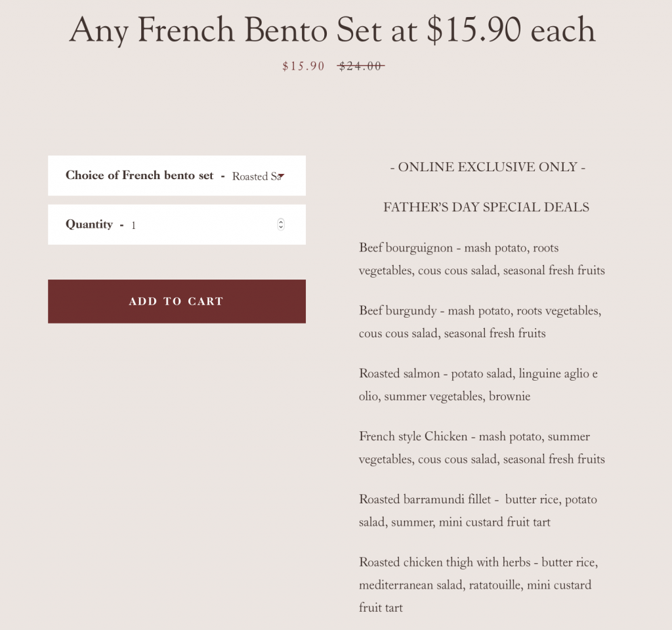
Task: Click the Roasted barramundi fillet description
Action: (478, 511)
